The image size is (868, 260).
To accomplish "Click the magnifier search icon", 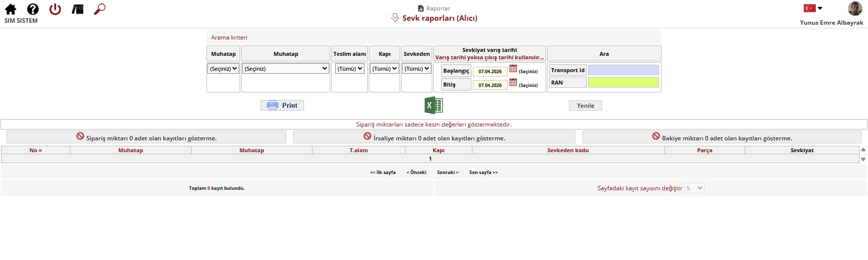I will pyautogui.click(x=100, y=9).
